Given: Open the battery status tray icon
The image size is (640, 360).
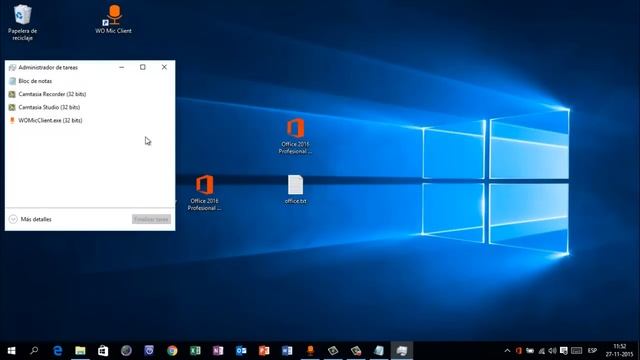Looking at the screenshot, I should point(530,351).
